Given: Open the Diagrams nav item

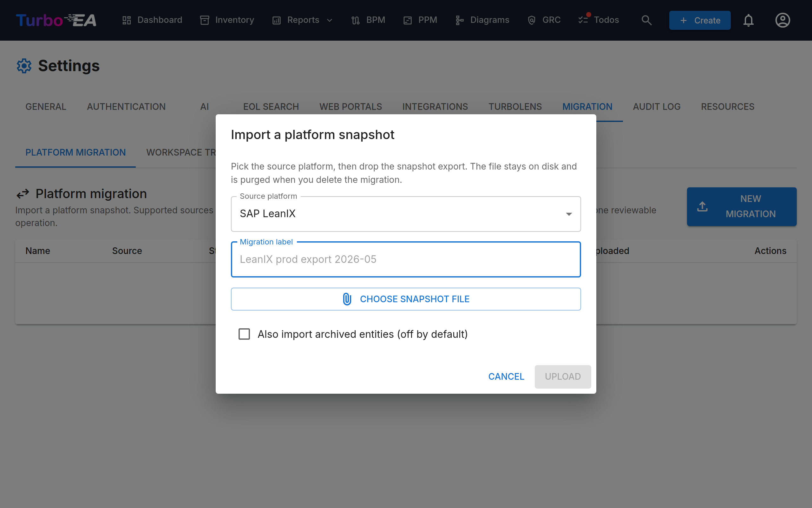Looking at the screenshot, I should point(482,20).
